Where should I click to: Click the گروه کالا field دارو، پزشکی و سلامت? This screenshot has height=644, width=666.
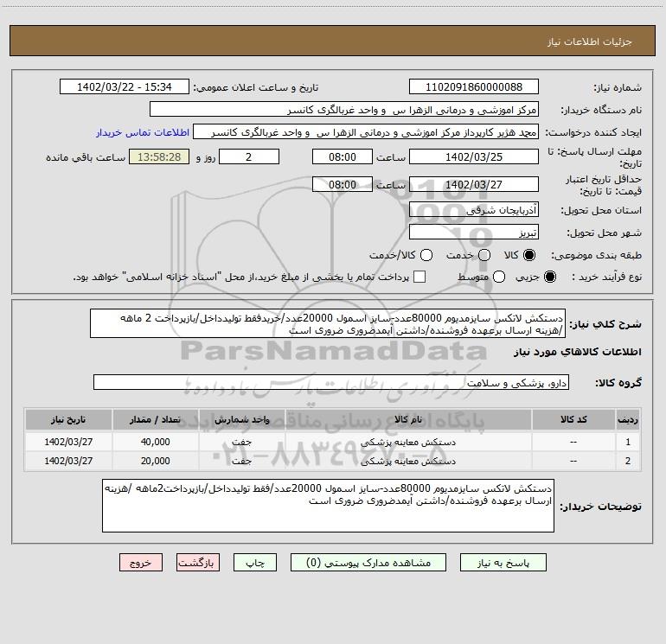point(331,382)
